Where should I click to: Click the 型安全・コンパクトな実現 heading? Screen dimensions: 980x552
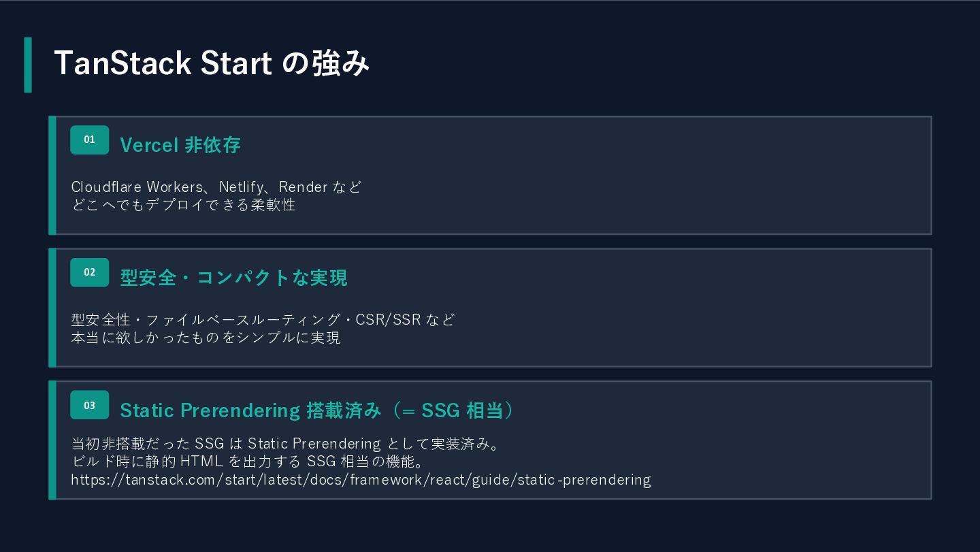click(233, 278)
